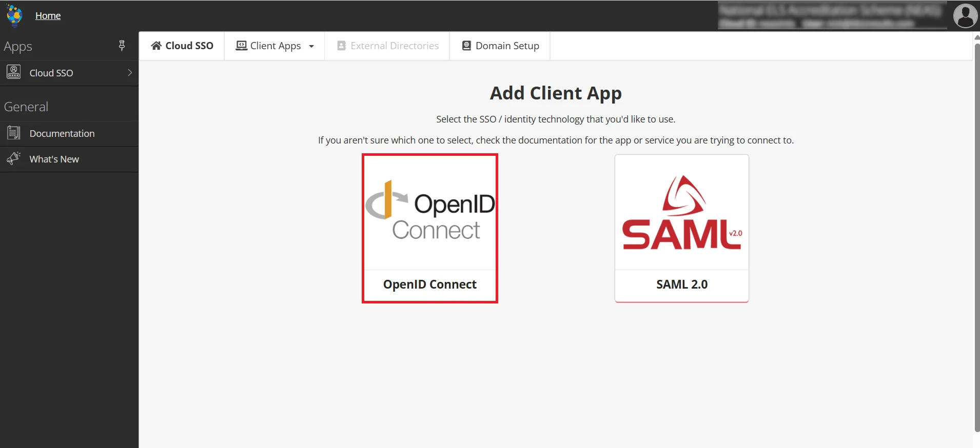This screenshot has height=448, width=980.
Task: Click the app logo icon beside Home
Action: 14,15
